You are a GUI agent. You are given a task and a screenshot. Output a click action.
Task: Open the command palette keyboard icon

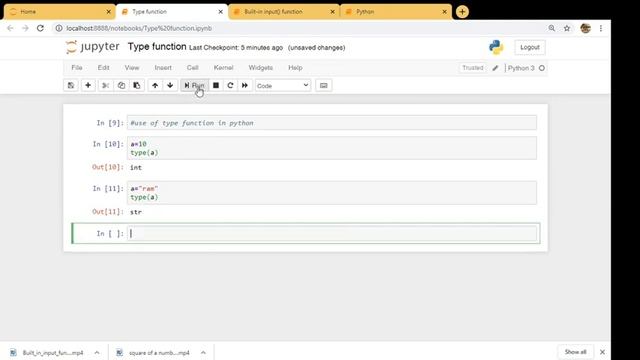(324, 85)
